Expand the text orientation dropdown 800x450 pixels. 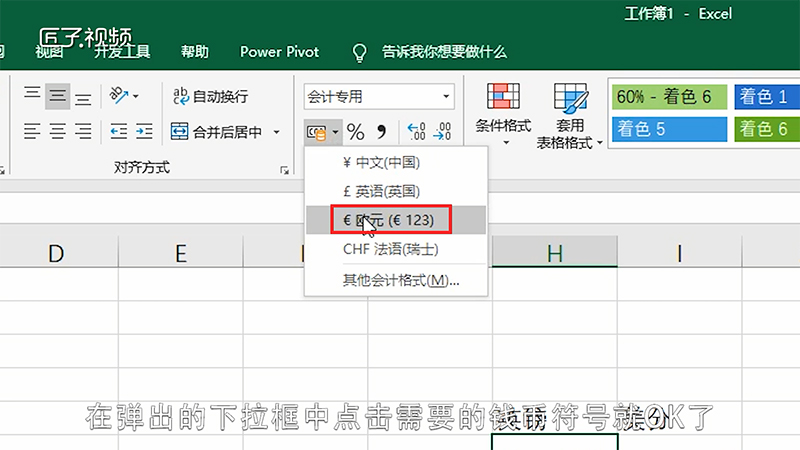tap(136, 97)
